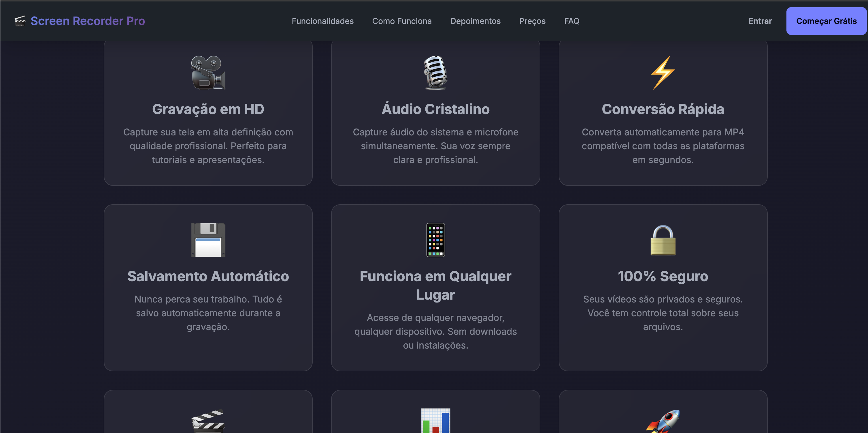Click the Entrar link
The image size is (868, 433).
pos(760,21)
